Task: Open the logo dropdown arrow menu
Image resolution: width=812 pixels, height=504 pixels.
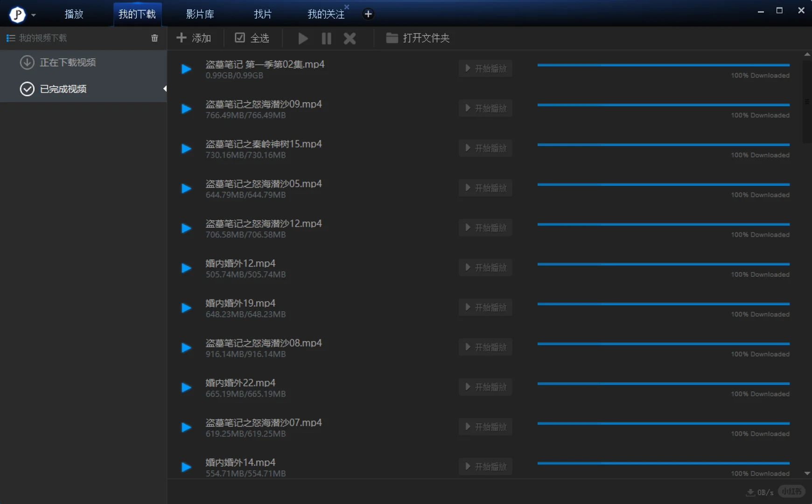Action: click(34, 15)
